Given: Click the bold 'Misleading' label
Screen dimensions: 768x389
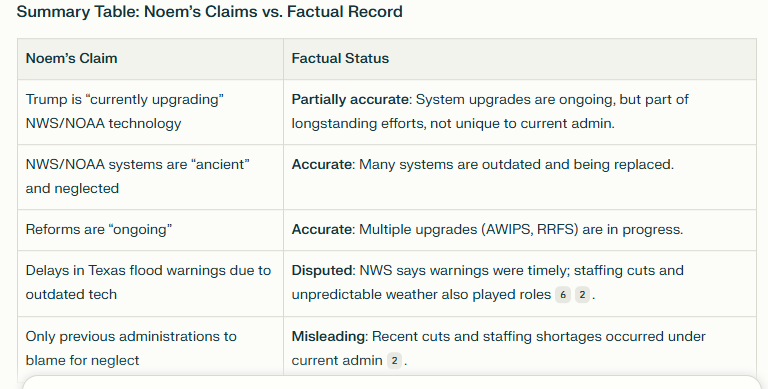Looking at the screenshot, I should tap(328, 337).
